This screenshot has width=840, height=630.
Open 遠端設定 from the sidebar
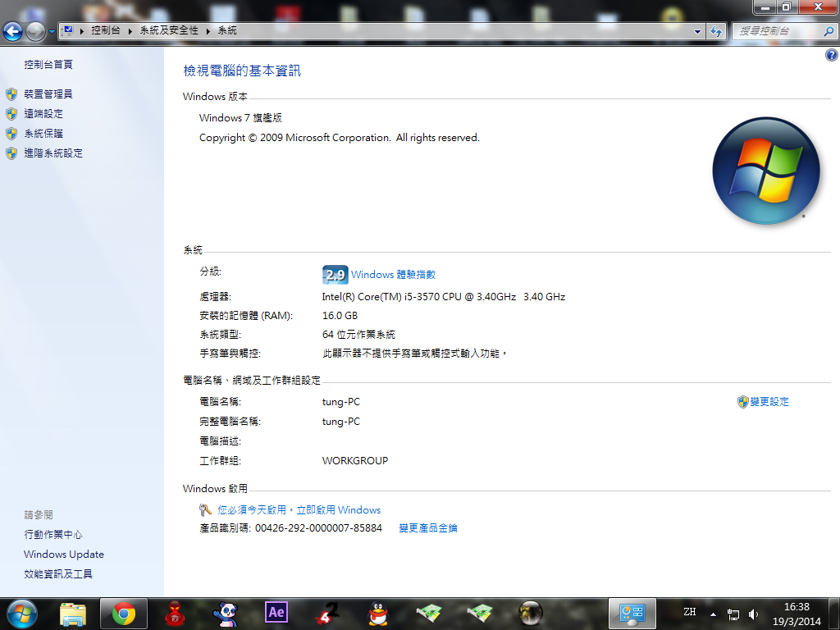(43, 113)
